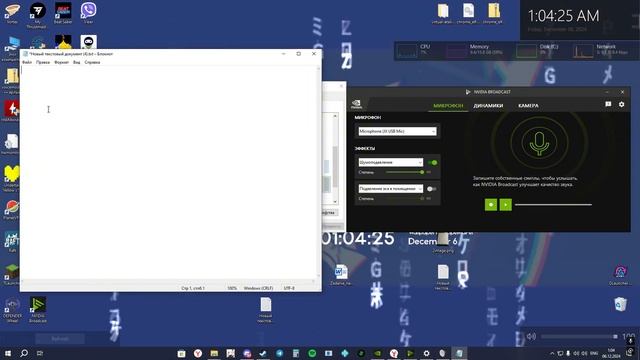This screenshot has width=640, height=360.
Task: Open NVIDIA Broadcast settings gear
Action: click(621, 104)
